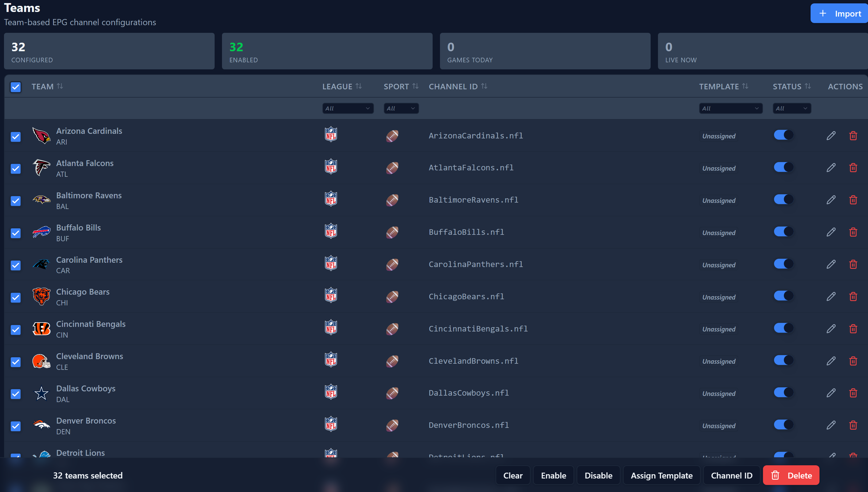The width and height of the screenshot is (868, 492).
Task: Click the Dallas Cowboys star logo
Action: (x=41, y=393)
